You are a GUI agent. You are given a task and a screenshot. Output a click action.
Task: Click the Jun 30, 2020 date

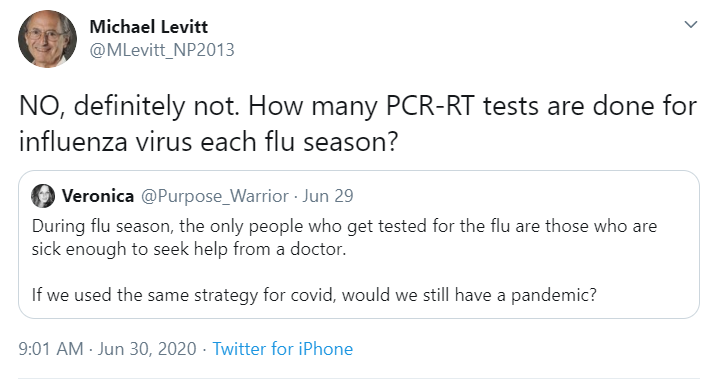(x=147, y=349)
